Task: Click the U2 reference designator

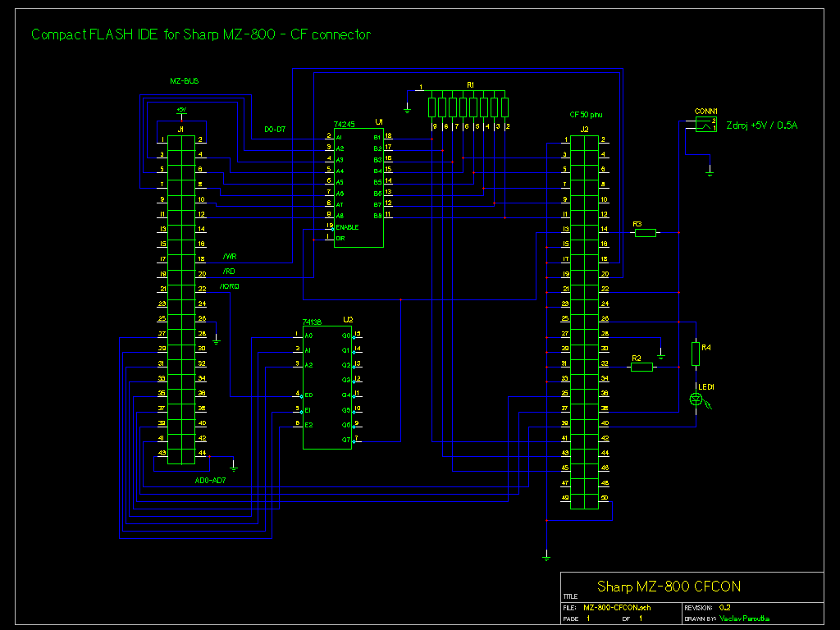Action: tap(348, 320)
